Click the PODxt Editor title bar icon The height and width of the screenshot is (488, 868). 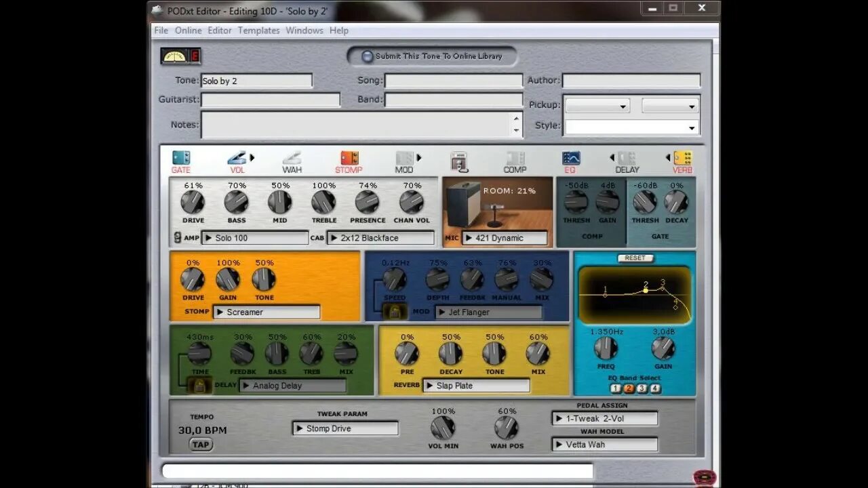tap(157, 10)
